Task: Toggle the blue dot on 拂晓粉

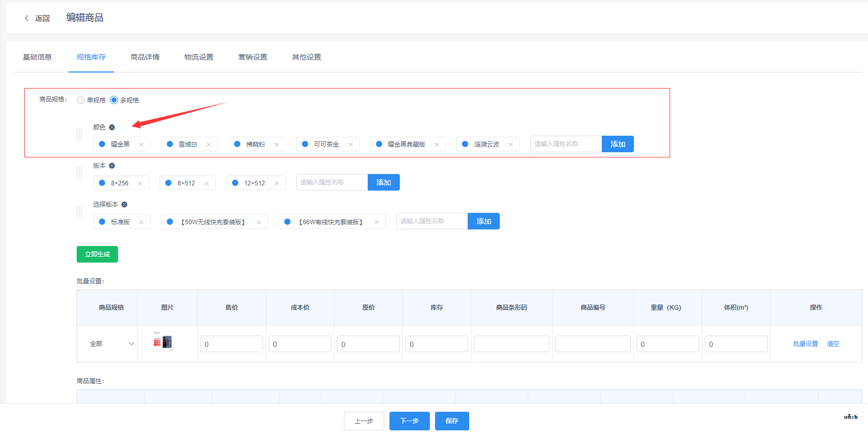Action: pyautogui.click(x=237, y=144)
